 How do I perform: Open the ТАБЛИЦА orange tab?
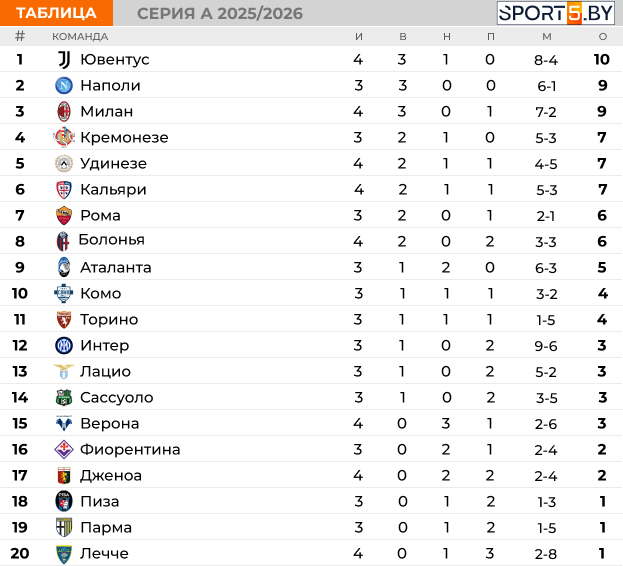(56, 13)
